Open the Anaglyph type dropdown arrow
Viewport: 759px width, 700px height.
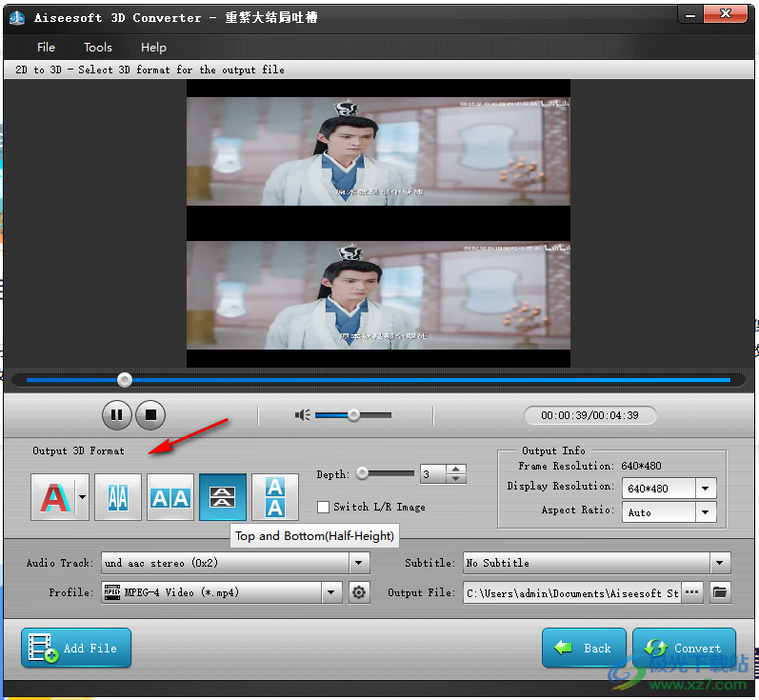click(83, 497)
